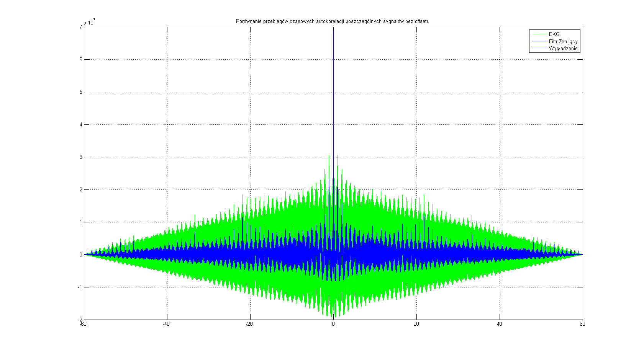This screenshot has width=644, height=359.
Task: Click the x10^7 y-axis exponent label
Action: pos(90,22)
